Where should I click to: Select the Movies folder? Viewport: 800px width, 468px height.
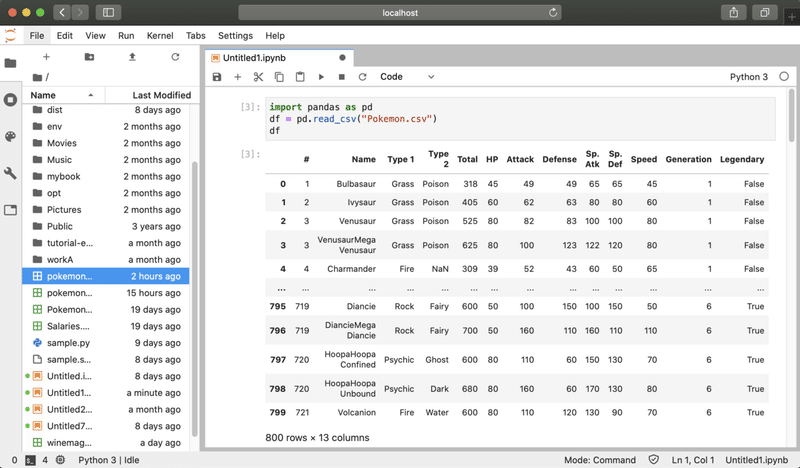(x=106, y=143)
